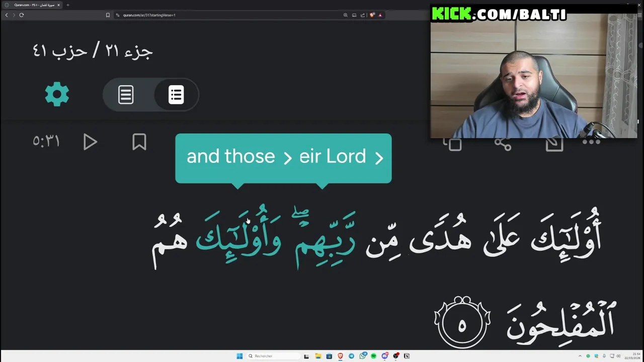Share the verse using the share icon

(x=503, y=145)
